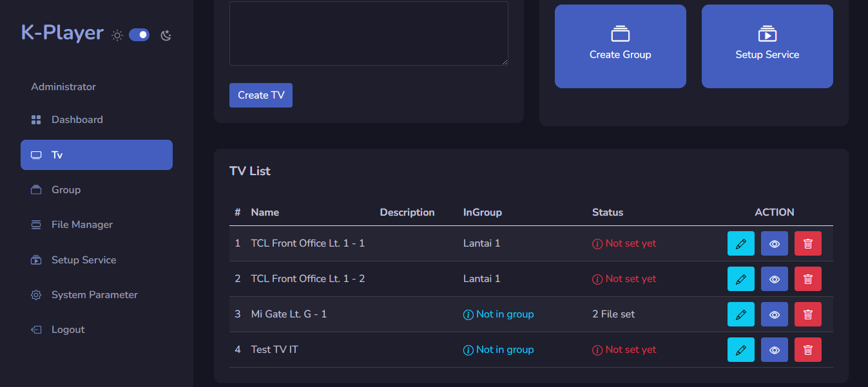Click the Create Group card button

pyautogui.click(x=620, y=46)
